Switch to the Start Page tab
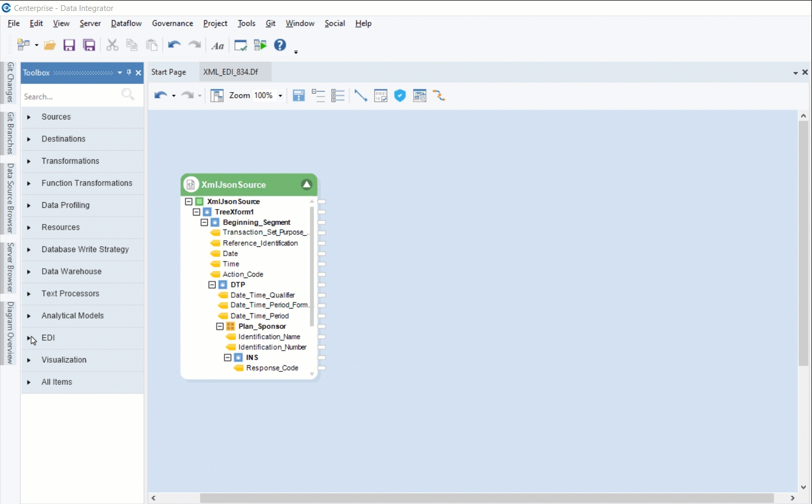Image resolution: width=812 pixels, height=504 pixels. [x=168, y=72]
